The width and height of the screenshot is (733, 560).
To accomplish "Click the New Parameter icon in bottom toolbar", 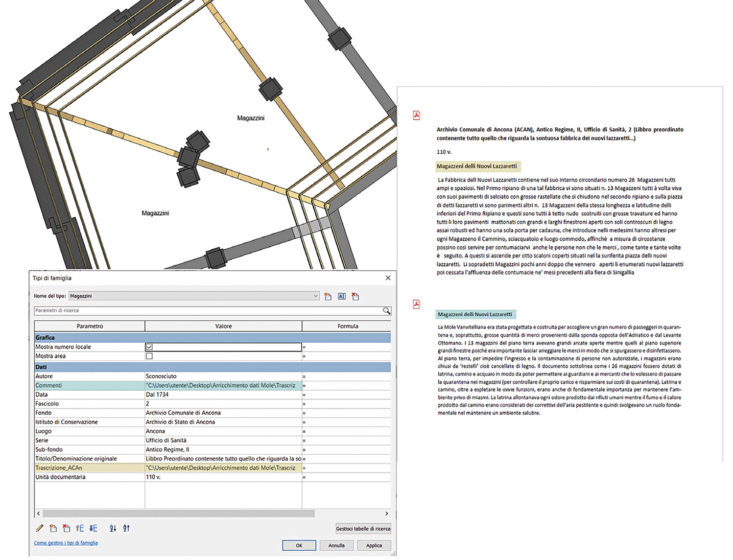I will 53,528.
